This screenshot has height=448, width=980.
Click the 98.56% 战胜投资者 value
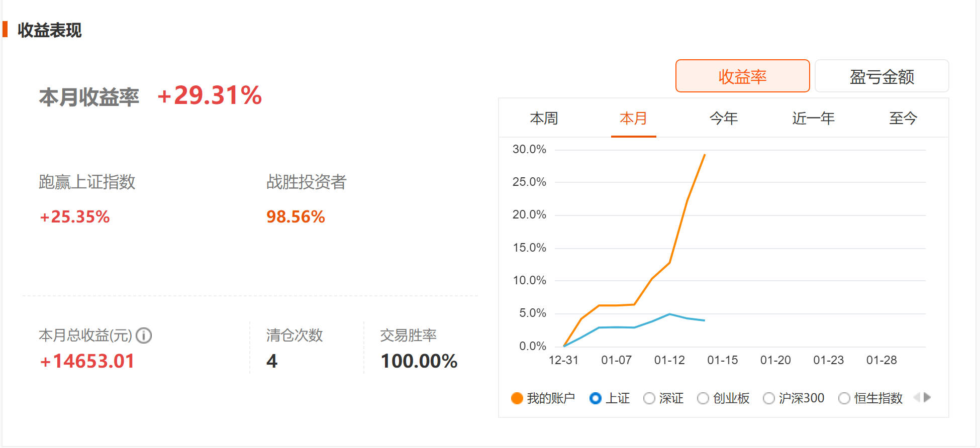click(x=296, y=217)
